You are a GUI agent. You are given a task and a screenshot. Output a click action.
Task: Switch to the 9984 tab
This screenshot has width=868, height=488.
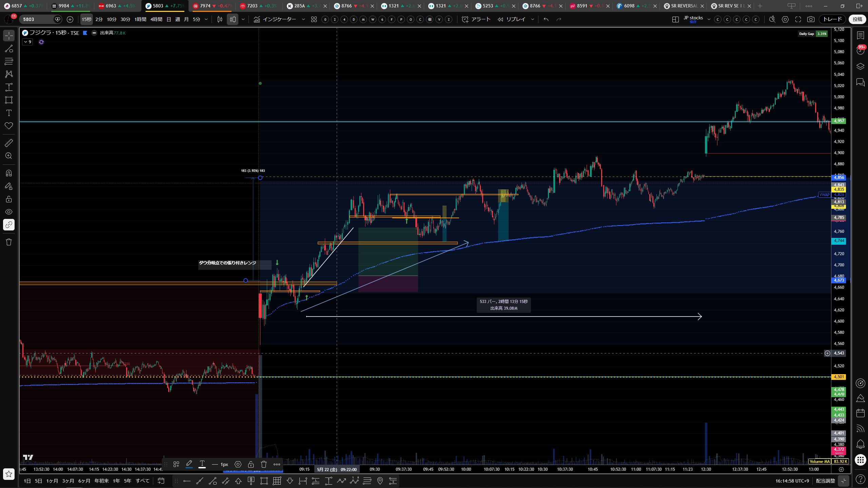click(70, 6)
